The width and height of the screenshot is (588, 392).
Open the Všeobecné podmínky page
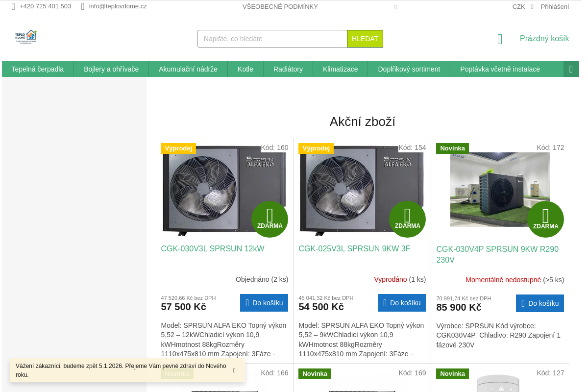280,7
